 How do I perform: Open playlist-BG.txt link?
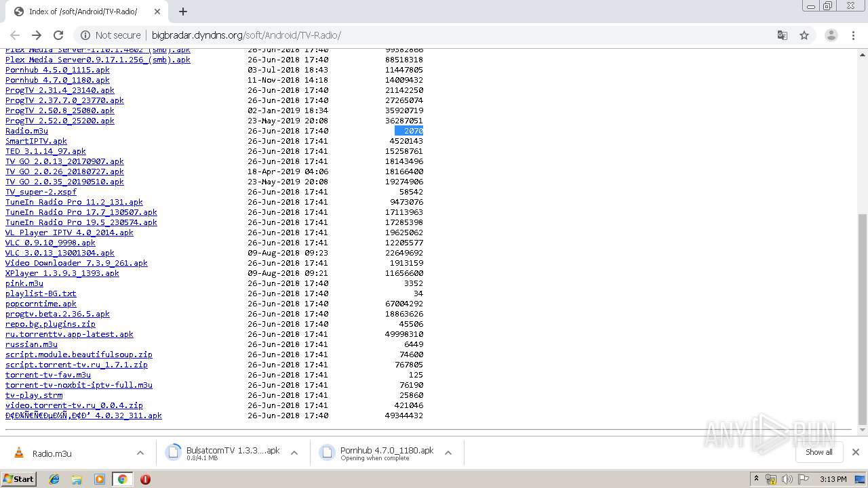click(x=41, y=293)
